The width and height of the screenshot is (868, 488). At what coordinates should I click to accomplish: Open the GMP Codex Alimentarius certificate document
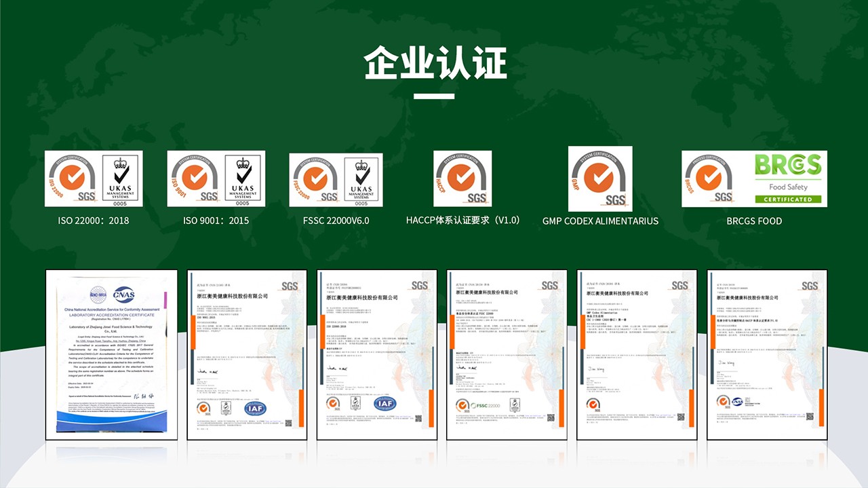point(636,354)
